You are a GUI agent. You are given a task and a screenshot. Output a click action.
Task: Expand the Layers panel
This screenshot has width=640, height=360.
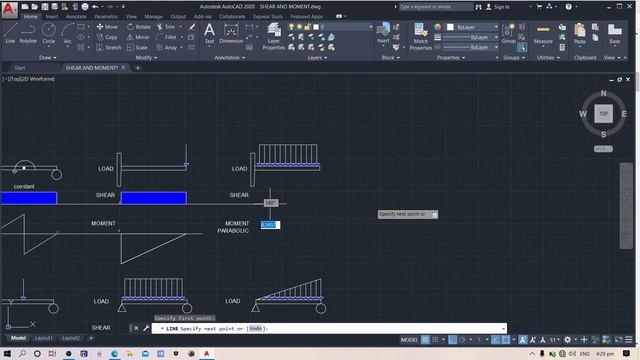317,58
